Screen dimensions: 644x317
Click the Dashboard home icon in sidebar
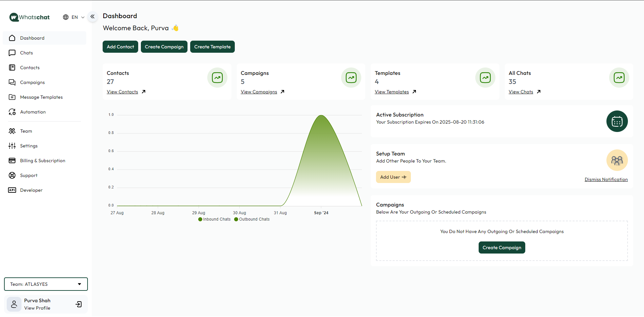pos(12,38)
